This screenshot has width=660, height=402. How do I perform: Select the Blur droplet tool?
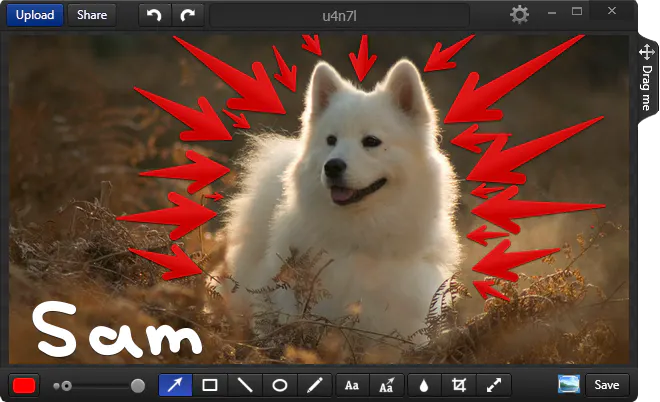(x=424, y=385)
